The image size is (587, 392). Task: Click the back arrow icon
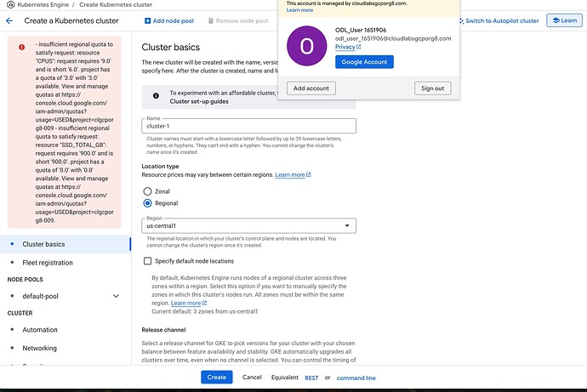pyautogui.click(x=9, y=21)
